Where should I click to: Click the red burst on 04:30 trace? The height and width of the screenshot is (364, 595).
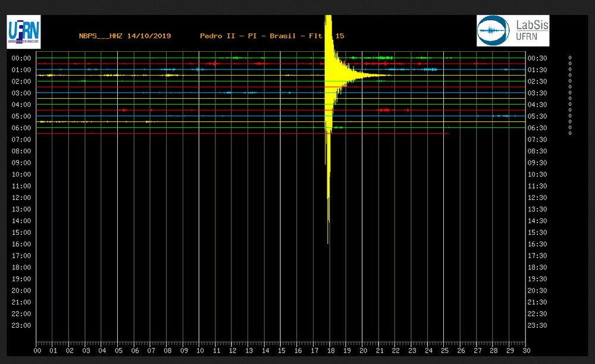tap(385, 110)
